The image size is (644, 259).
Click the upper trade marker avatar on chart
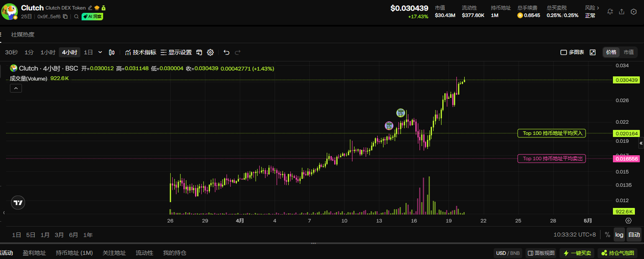point(400,113)
